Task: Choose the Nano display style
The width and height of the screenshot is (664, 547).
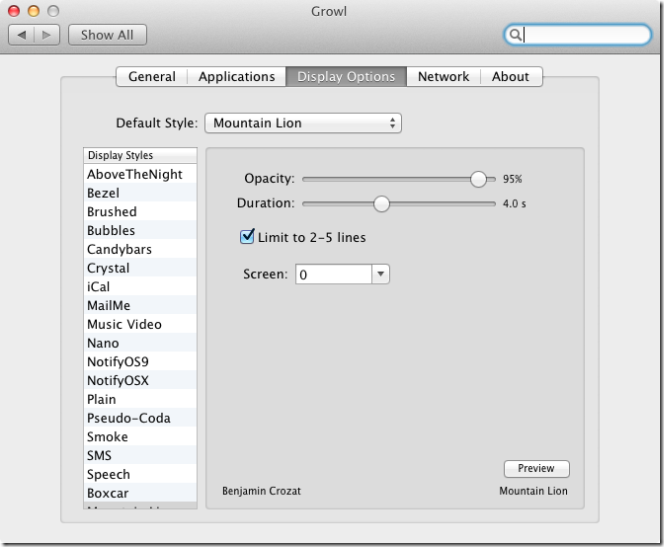Action: point(140,343)
